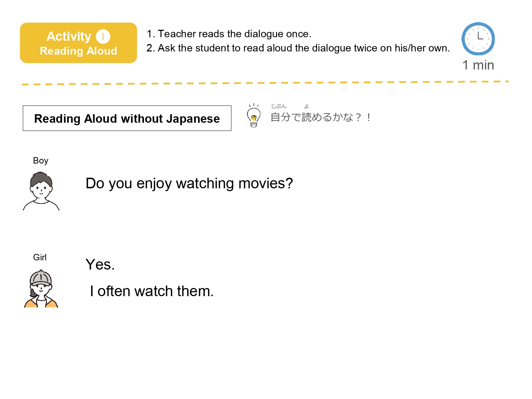Image resolution: width=532 pixels, height=399 pixels.
Task: Click the girl's reply "Yes."
Action: coord(100,265)
